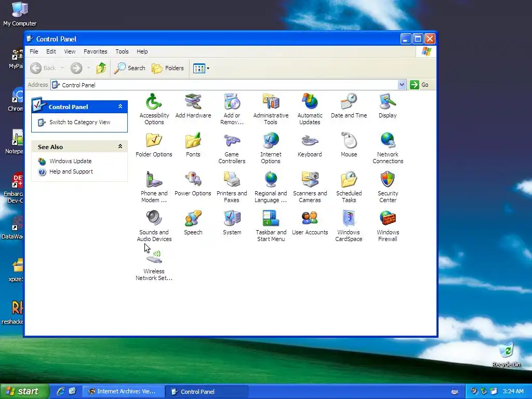
Task: Select the Display applet icon
Action: (x=388, y=102)
